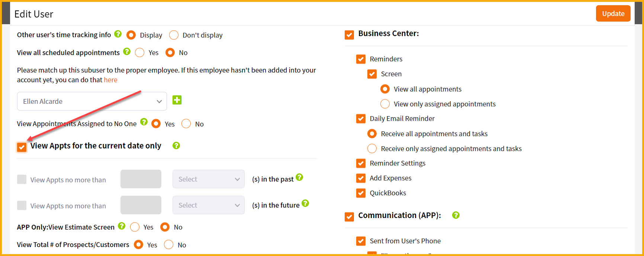This screenshot has height=256, width=644.
Task: Uncheck View Appts for the current date only
Action: pos(22,147)
